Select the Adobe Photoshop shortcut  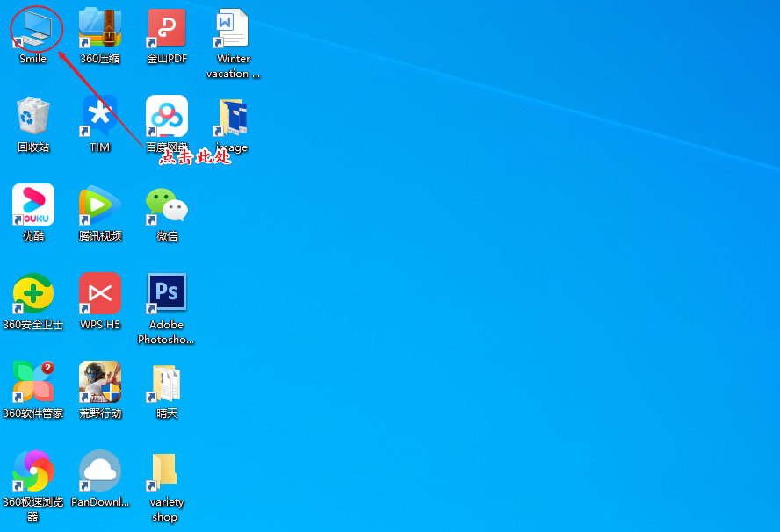pyautogui.click(x=167, y=293)
